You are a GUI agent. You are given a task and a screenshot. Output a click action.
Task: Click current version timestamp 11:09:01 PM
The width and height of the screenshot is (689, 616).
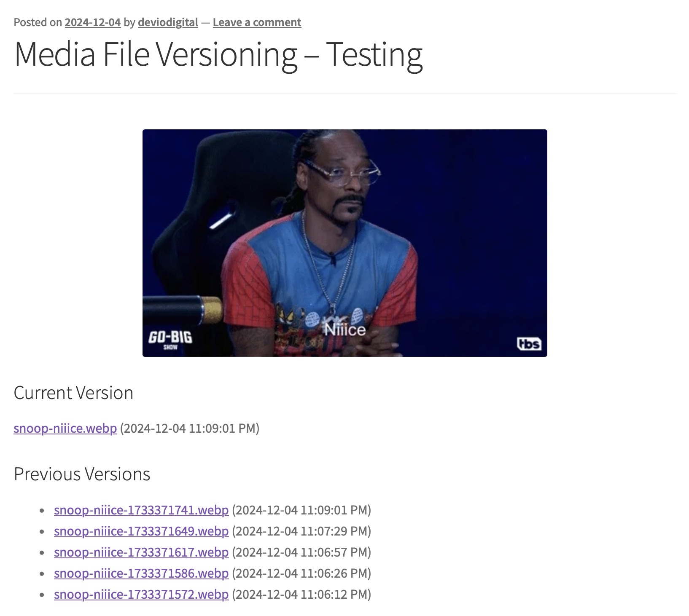pos(190,428)
